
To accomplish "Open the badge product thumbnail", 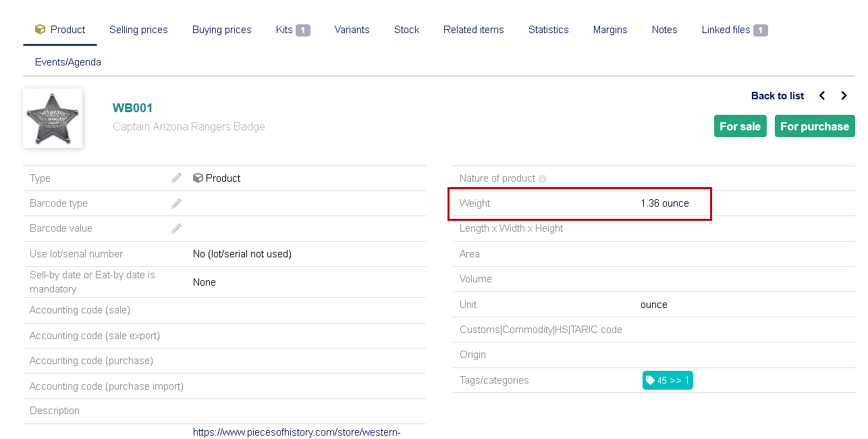I will [53, 118].
